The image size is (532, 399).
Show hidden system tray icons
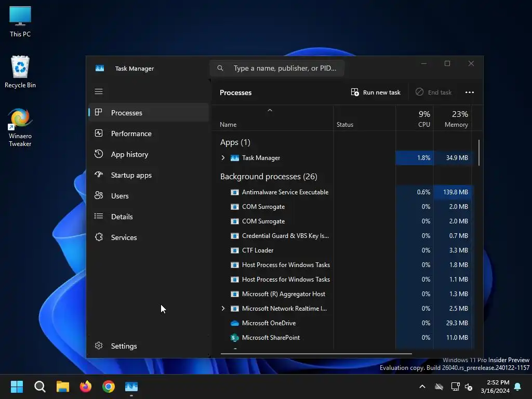(x=422, y=387)
